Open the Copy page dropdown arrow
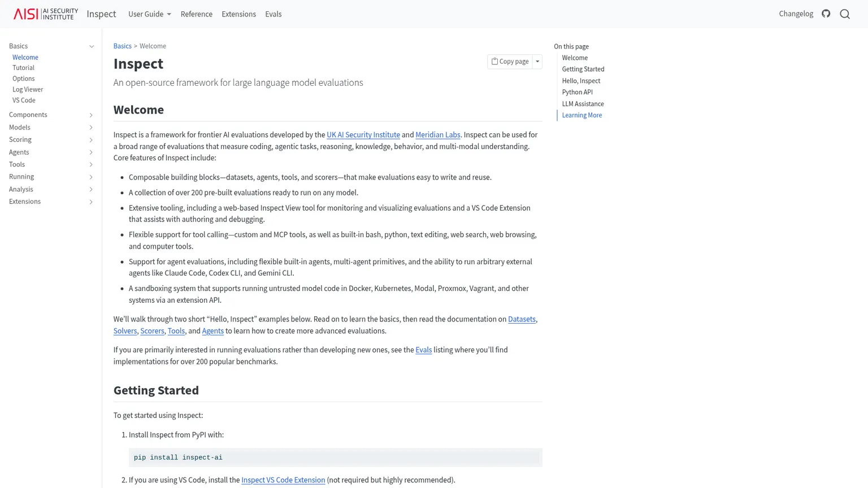The image size is (868, 488). coord(537,62)
